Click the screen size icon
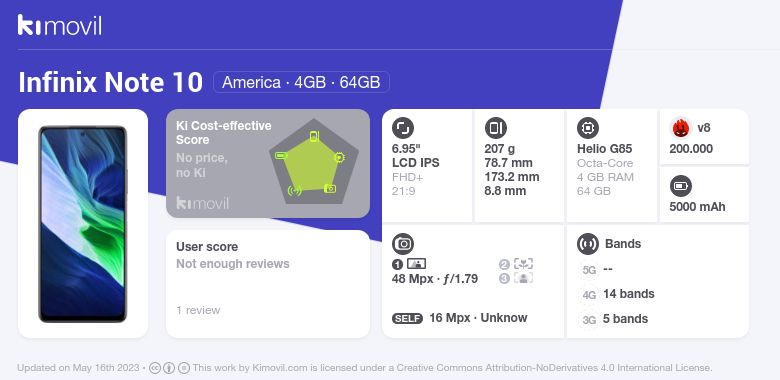Image resolution: width=780 pixels, height=380 pixels. [x=403, y=128]
